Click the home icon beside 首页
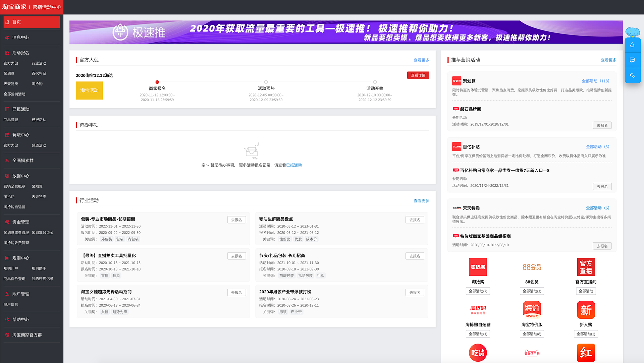 pyautogui.click(x=7, y=22)
